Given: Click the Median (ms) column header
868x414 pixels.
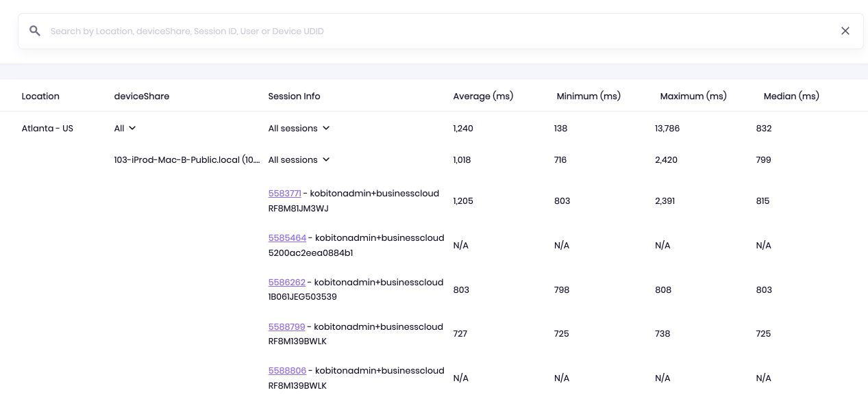Looking at the screenshot, I should coord(791,96).
